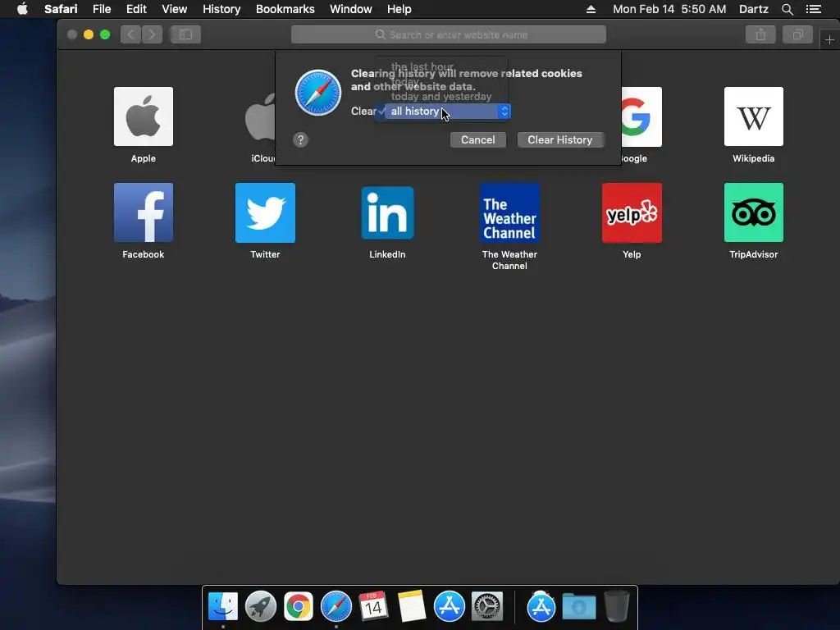Open the View menu
The height and width of the screenshot is (630, 840).
coord(174,9)
